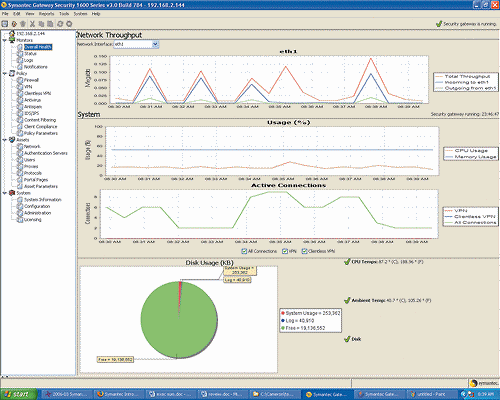
Task: Click the Assets folder icon
Action: tap(12, 140)
